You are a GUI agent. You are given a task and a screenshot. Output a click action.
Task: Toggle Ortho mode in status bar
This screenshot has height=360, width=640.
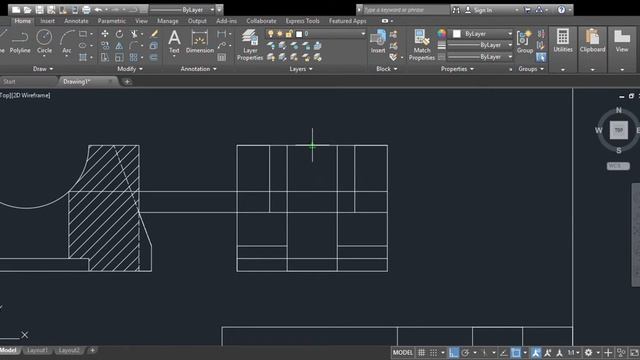click(453, 353)
